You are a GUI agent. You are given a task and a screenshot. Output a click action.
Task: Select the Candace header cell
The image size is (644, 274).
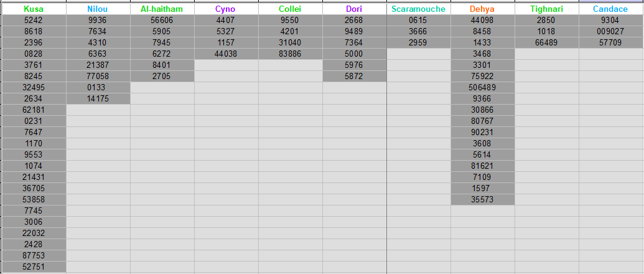point(611,9)
